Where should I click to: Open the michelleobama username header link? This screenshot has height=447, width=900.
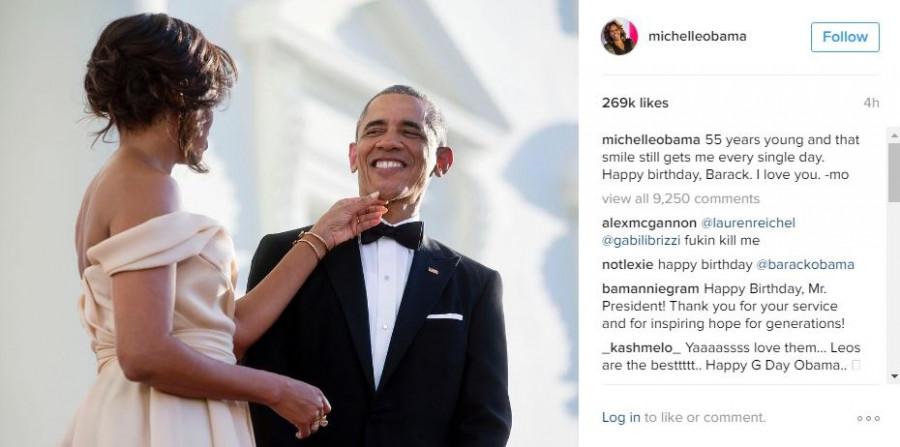(697, 36)
